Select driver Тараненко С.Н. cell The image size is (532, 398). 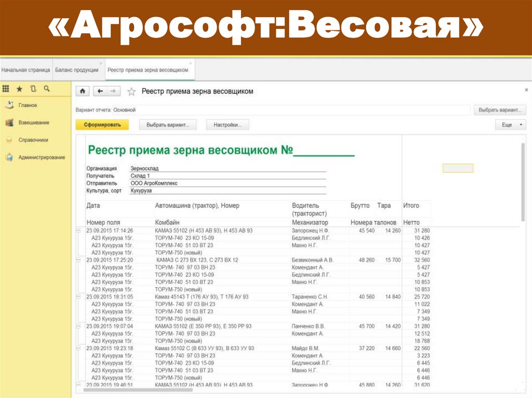click(x=310, y=297)
